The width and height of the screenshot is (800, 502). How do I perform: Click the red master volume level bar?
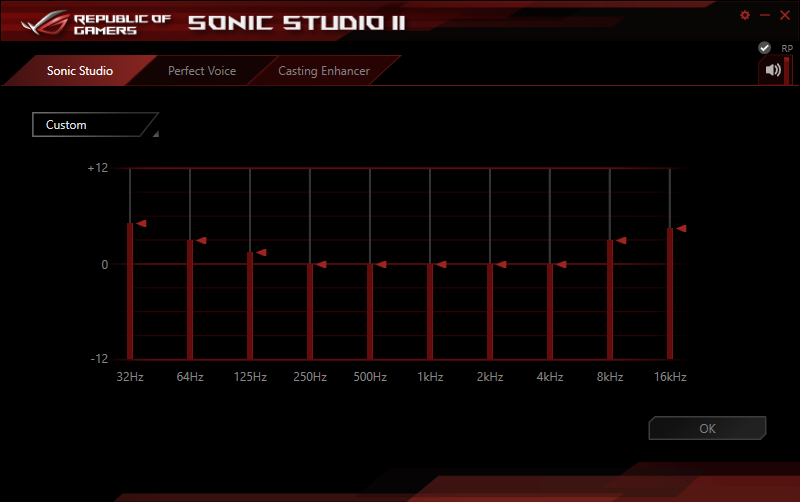[x=787, y=70]
